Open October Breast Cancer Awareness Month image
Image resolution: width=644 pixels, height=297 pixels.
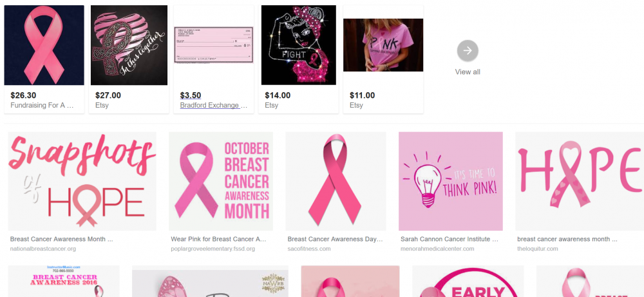[221, 181]
